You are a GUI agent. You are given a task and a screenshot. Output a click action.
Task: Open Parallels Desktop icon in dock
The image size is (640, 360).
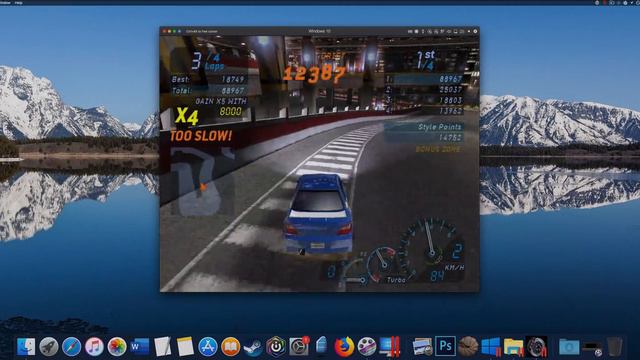coord(390,347)
